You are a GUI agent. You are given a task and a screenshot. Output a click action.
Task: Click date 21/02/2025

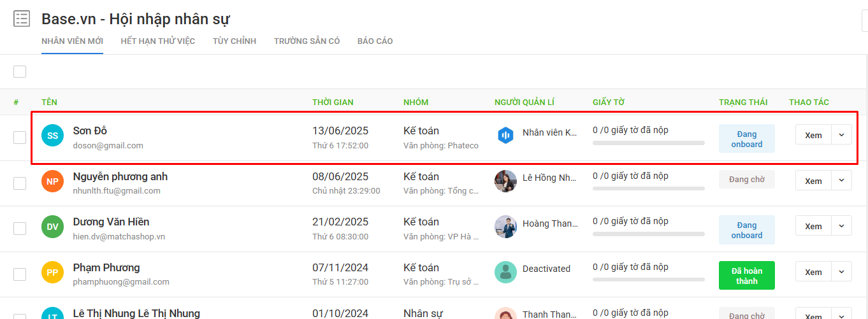coord(340,222)
